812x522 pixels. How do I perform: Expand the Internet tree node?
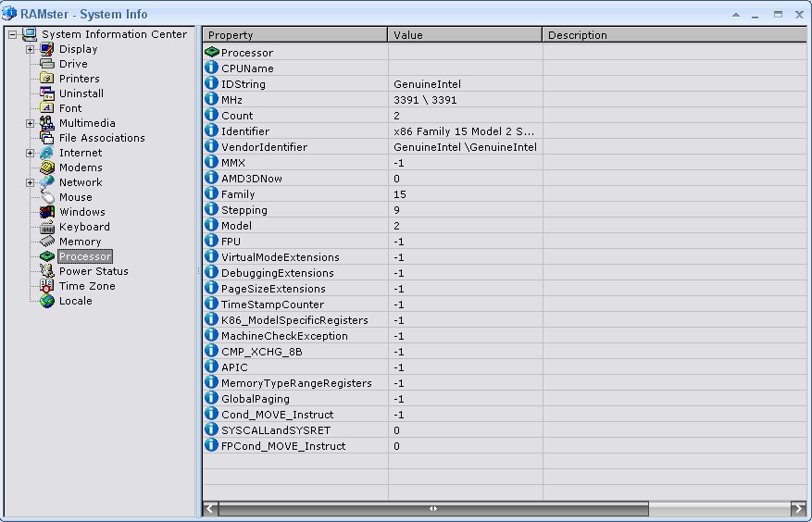(30, 154)
